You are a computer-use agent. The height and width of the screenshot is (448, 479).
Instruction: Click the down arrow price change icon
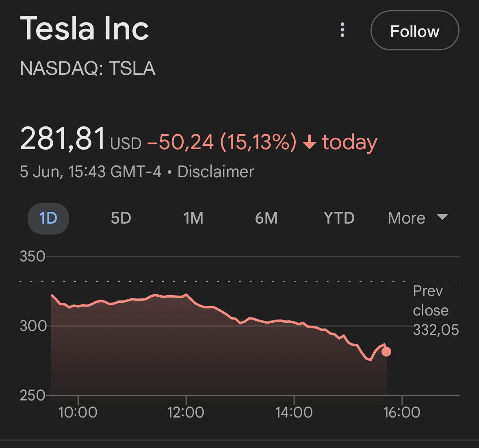pos(310,142)
